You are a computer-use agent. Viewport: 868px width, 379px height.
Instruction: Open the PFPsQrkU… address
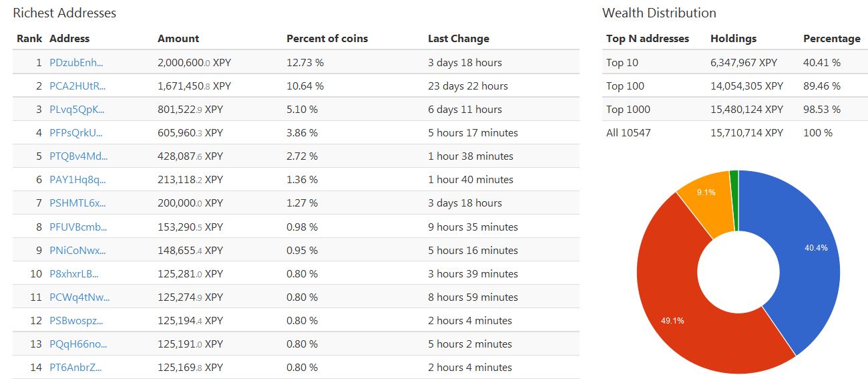(76, 133)
